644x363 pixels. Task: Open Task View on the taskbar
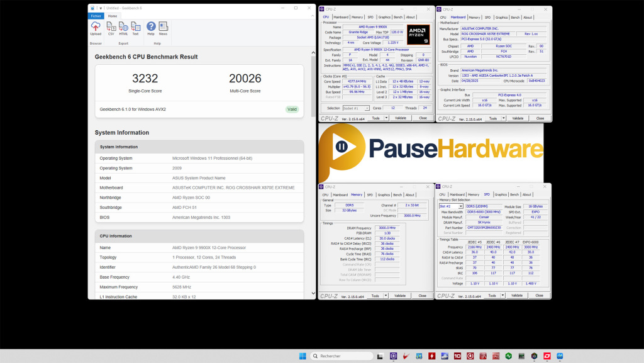coord(380,356)
